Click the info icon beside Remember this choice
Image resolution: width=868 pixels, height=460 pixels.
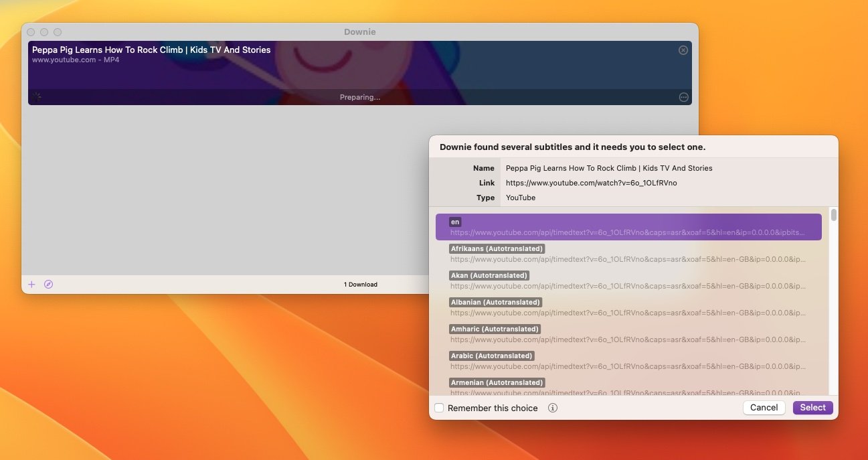(553, 408)
